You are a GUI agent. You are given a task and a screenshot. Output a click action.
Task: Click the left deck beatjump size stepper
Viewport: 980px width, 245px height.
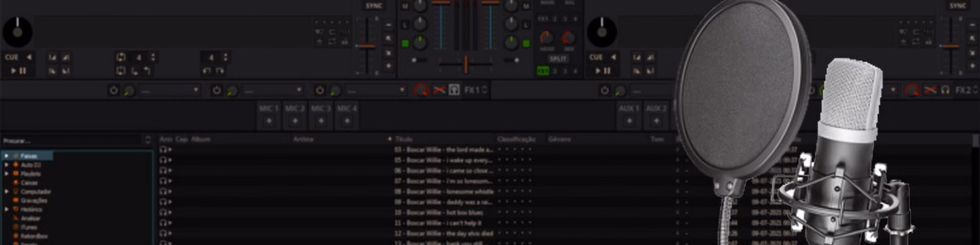point(225,57)
